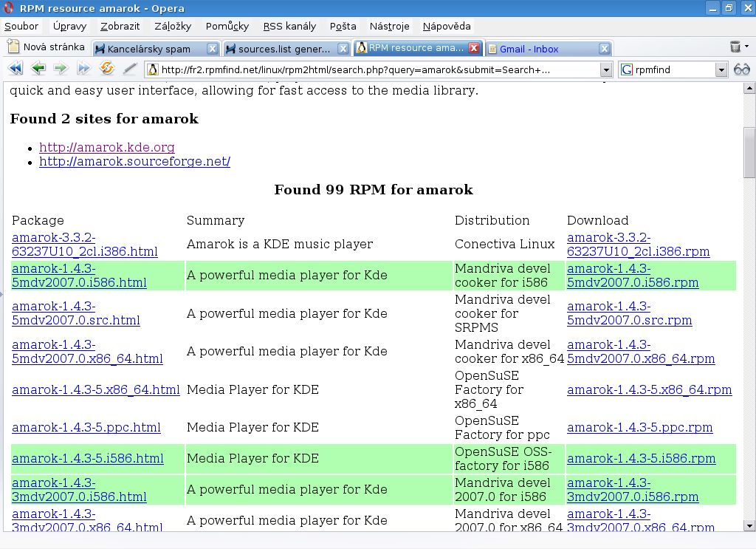Open the Záložky menu
Viewport: 756px width, 549px height.
tap(173, 26)
